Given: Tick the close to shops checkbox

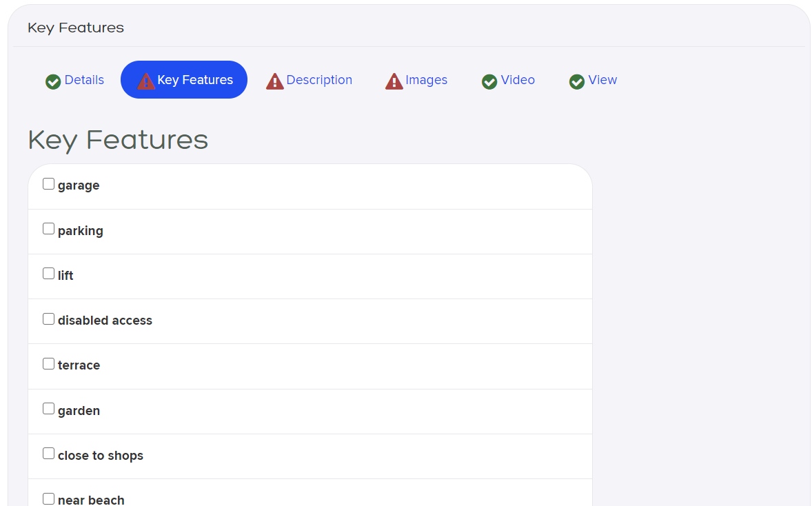Looking at the screenshot, I should (48, 453).
